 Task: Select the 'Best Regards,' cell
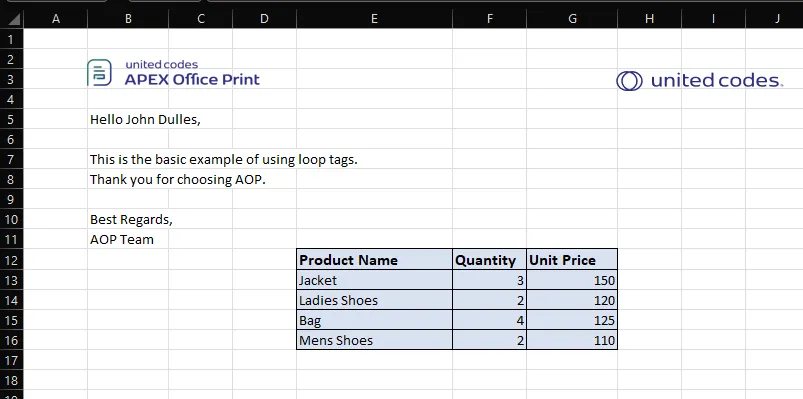click(128, 219)
